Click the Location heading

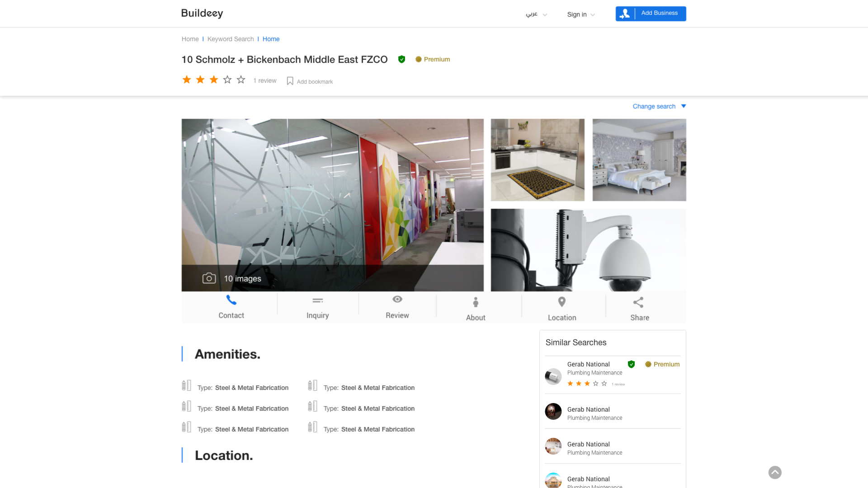(224, 455)
